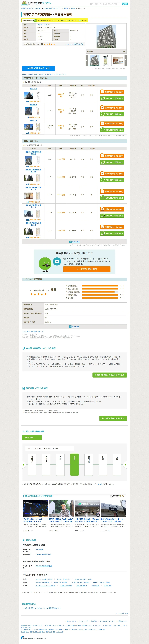This screenshot has height=644, width=149.
Task: Open 月島警察署 facility link
Action: coord(39,549)
